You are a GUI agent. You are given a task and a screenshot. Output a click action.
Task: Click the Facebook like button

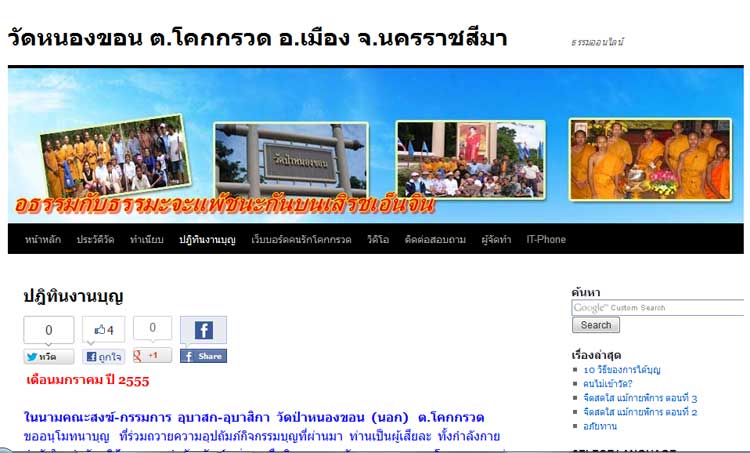[x=103, y=356]
